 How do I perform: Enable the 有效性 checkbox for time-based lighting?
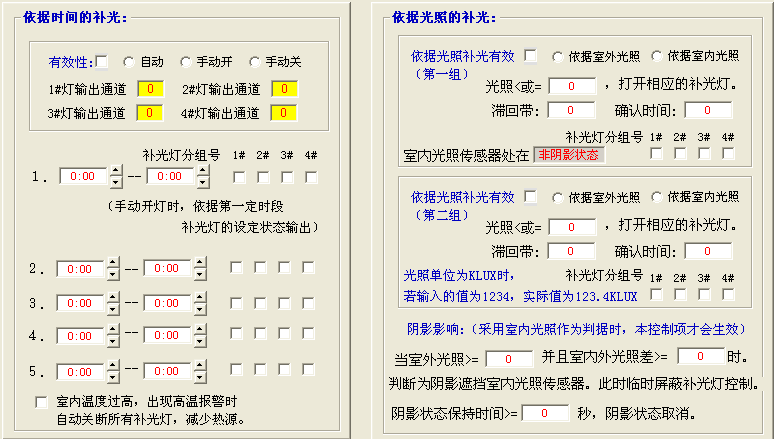tap(102, 61)
